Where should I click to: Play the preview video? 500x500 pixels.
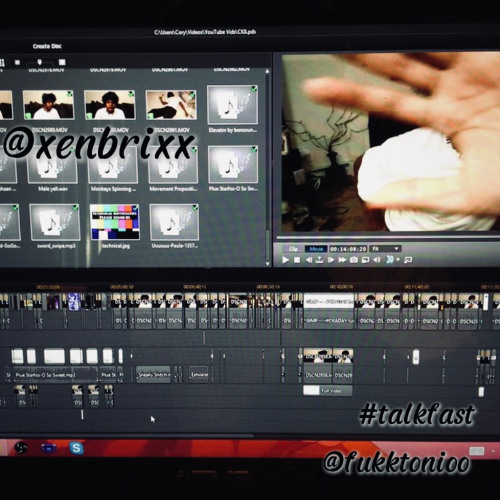click(x=285, y=260)
